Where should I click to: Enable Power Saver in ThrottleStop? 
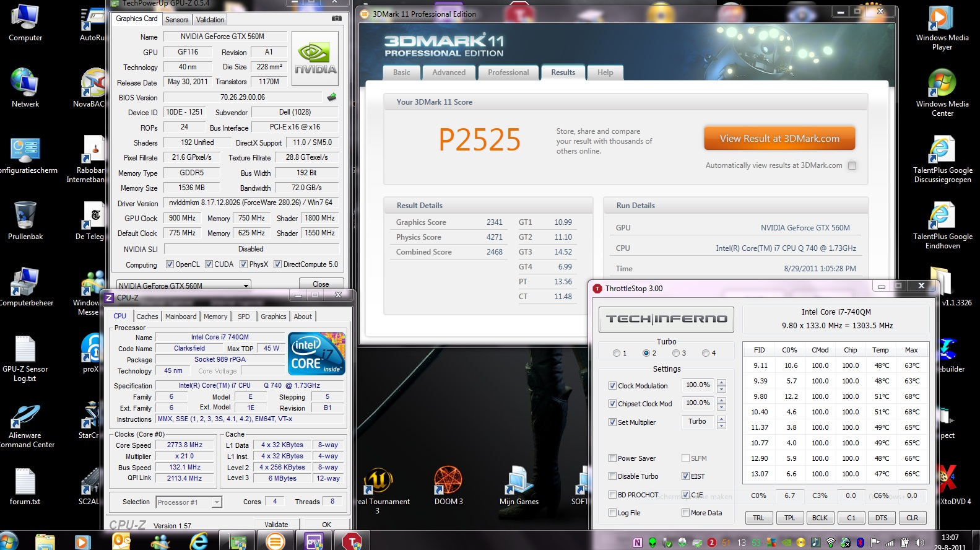tap(612, 458)
